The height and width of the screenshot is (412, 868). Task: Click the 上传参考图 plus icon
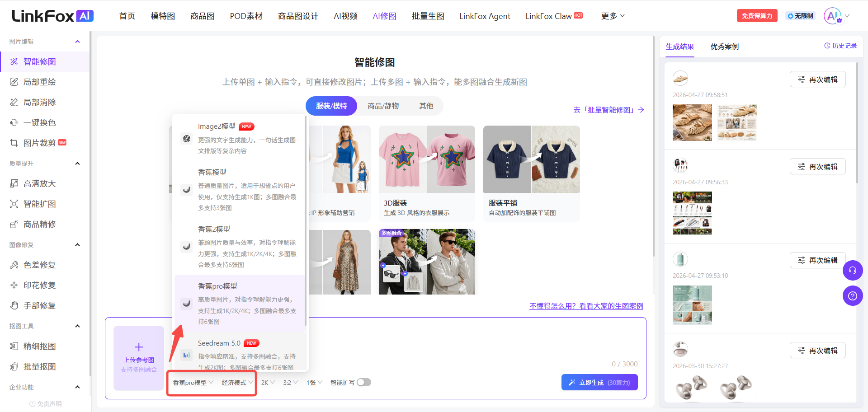[x=139, y=347]
